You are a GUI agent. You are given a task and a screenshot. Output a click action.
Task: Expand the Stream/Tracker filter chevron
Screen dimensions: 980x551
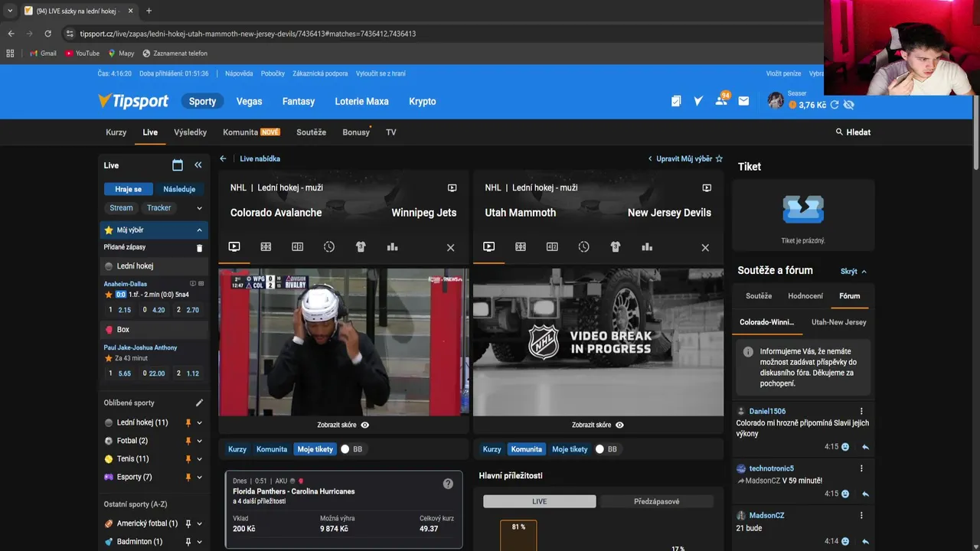(x=199, y=208)
